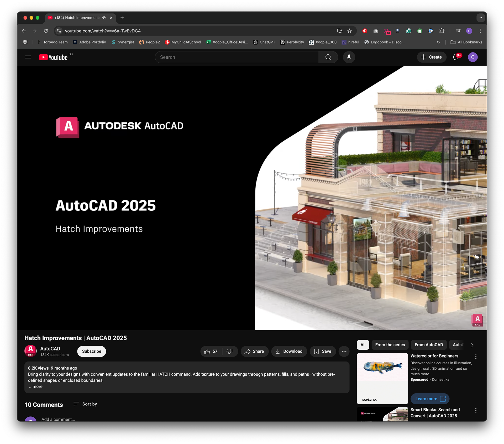Click the voice search microphone icon

click(x=349, y=57)
